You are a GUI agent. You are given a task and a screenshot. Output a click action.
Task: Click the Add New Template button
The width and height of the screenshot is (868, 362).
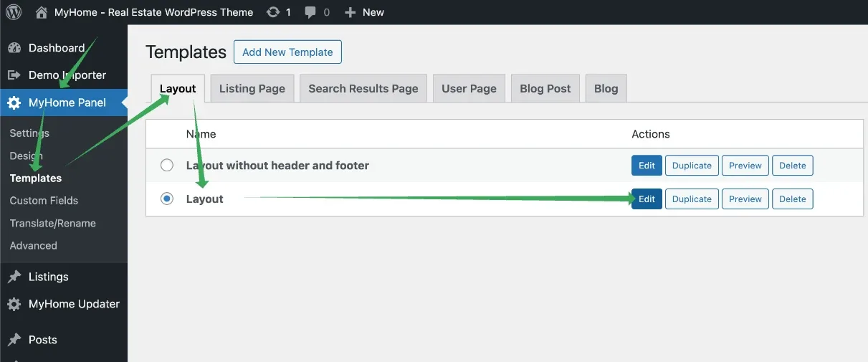tap(287, 52)
